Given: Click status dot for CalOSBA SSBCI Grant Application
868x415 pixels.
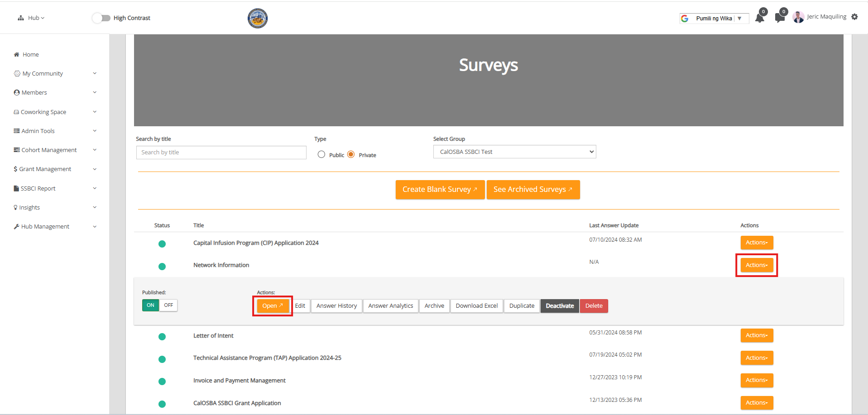Looking at the screenshot, I should point(162,404).
